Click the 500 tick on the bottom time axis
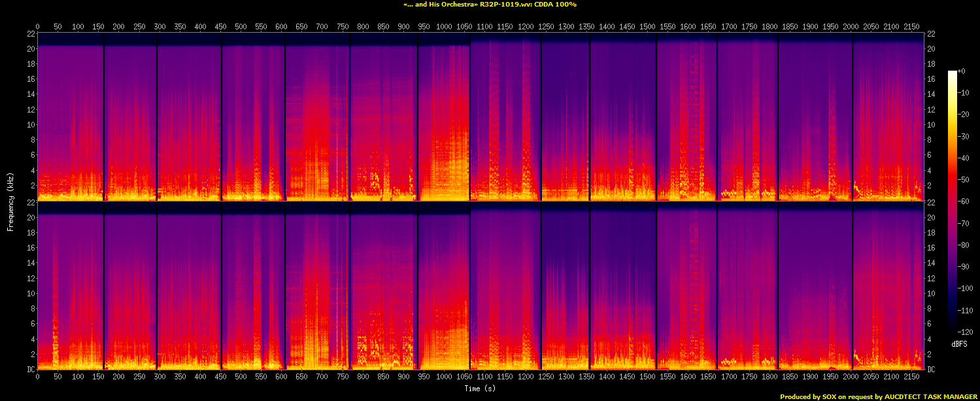Viewport: 980px width, 401px height. 241,377
